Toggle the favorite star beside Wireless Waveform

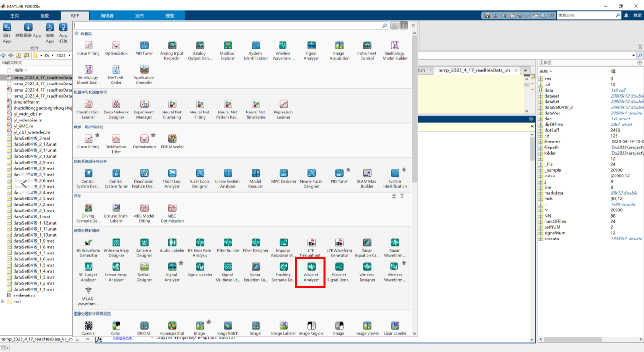tap(404, 263)
